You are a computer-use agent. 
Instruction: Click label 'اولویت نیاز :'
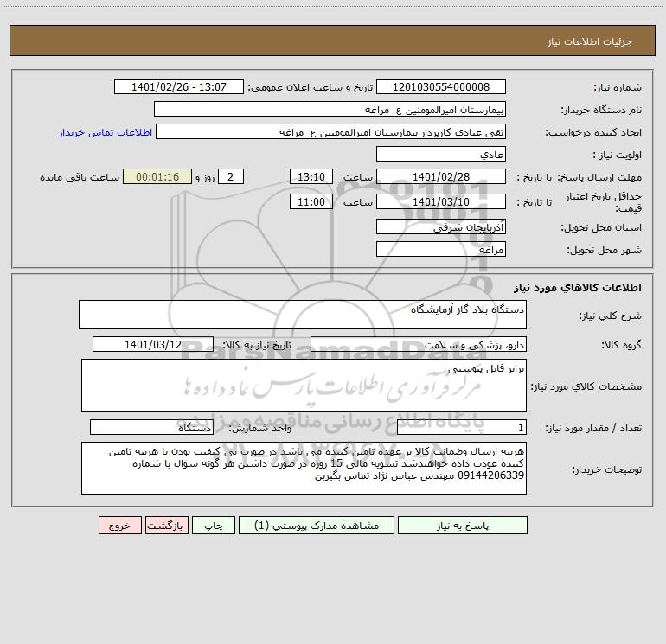click(618, 155)
